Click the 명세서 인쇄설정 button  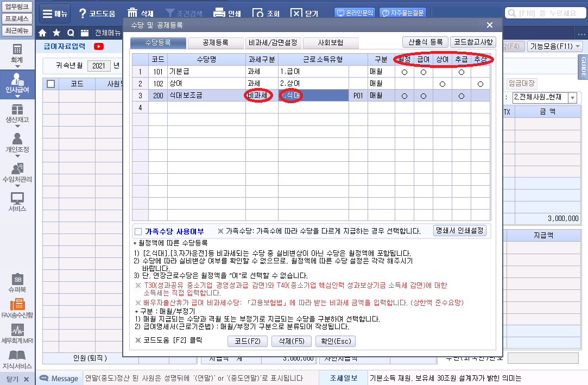(x=460, y=231)
